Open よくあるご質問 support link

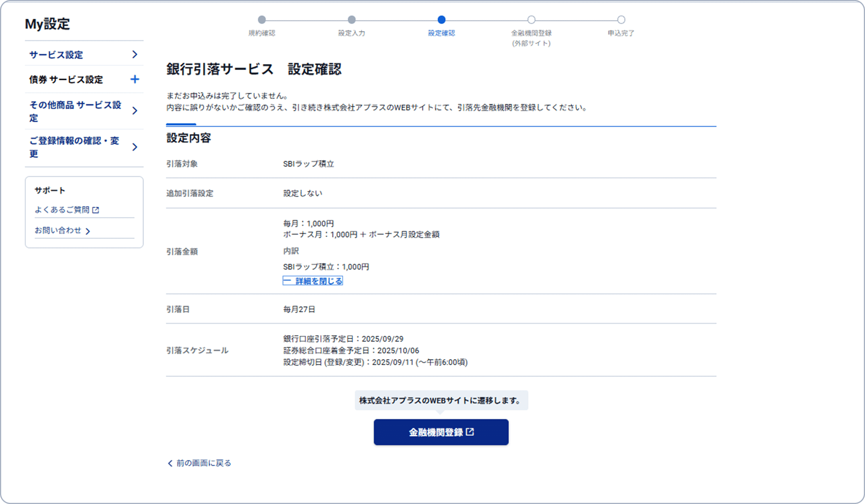tap(62, 210)
